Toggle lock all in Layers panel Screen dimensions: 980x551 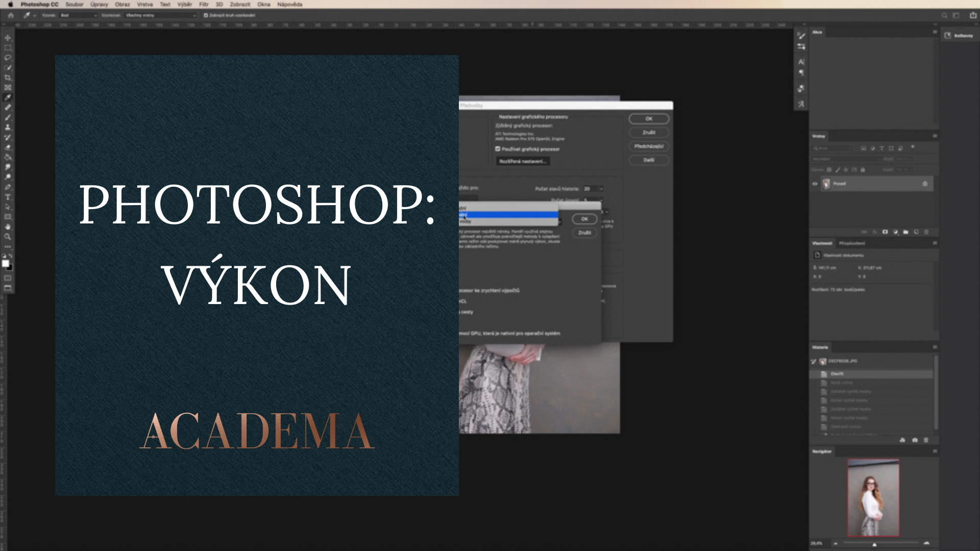coord(863,170)
